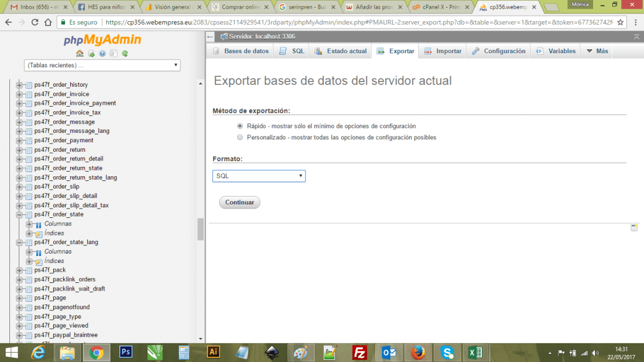Screen dimensions: 644x362
Task: Open the ps47f_paypal_braintree table
Action: [x=66, y=335]
